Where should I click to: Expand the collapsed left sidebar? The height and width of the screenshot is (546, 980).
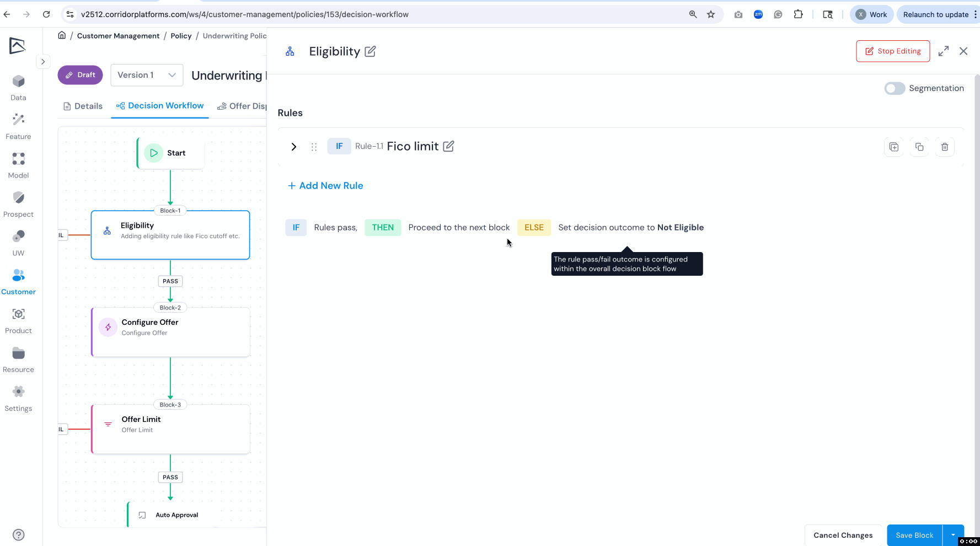click(43, 62)
